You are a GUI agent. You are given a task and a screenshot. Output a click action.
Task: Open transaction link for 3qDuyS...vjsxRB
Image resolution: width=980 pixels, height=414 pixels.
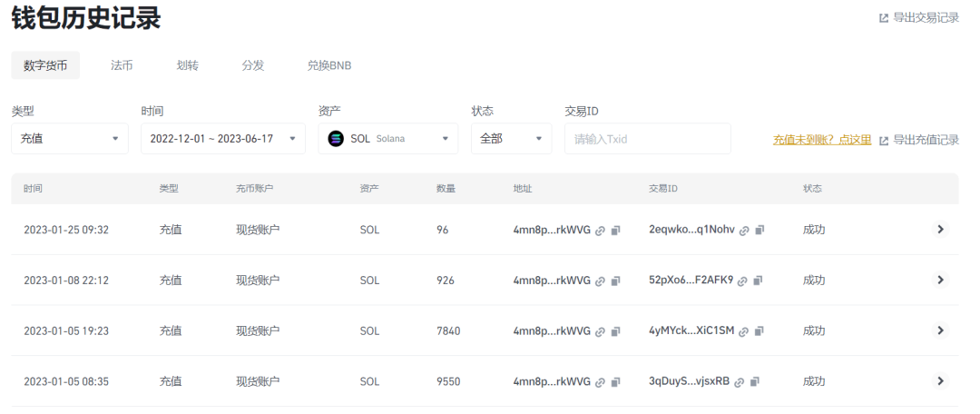click(x=740, y=381)
